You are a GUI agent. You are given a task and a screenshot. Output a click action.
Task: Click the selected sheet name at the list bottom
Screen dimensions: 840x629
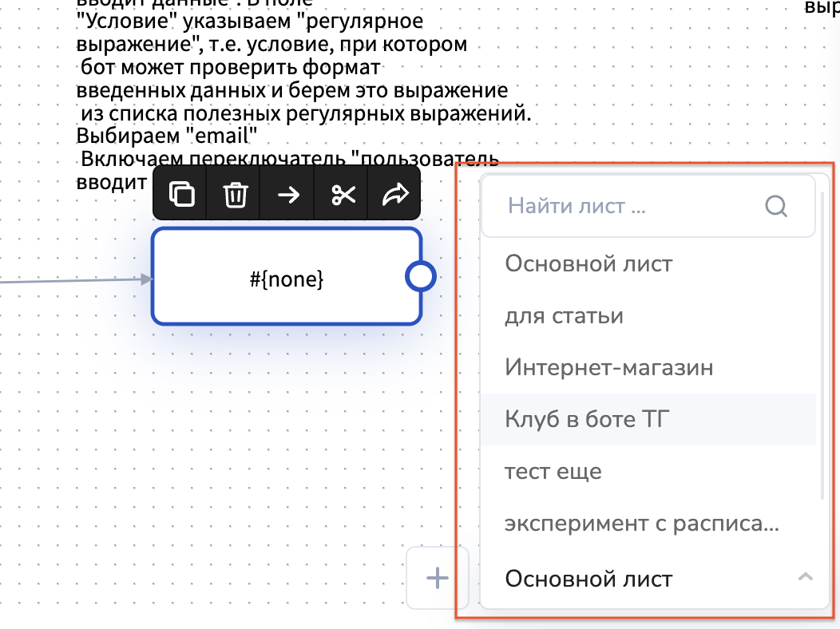[x=588, y=579]
